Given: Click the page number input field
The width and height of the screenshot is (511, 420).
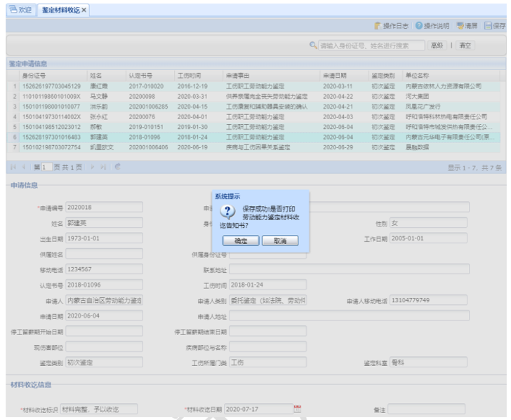Looking at the screenshot, I should point(46,168).
